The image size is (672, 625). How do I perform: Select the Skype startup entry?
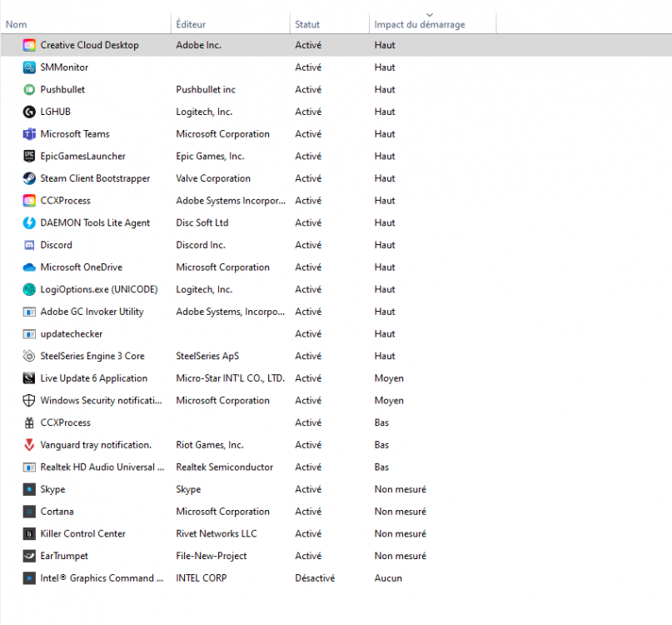[52, 489]
